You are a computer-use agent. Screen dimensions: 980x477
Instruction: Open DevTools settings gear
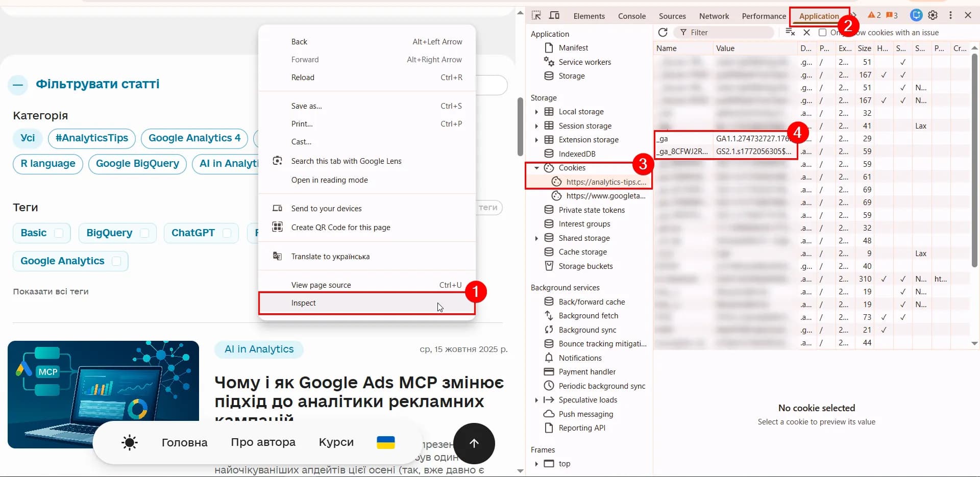(933, 15)
